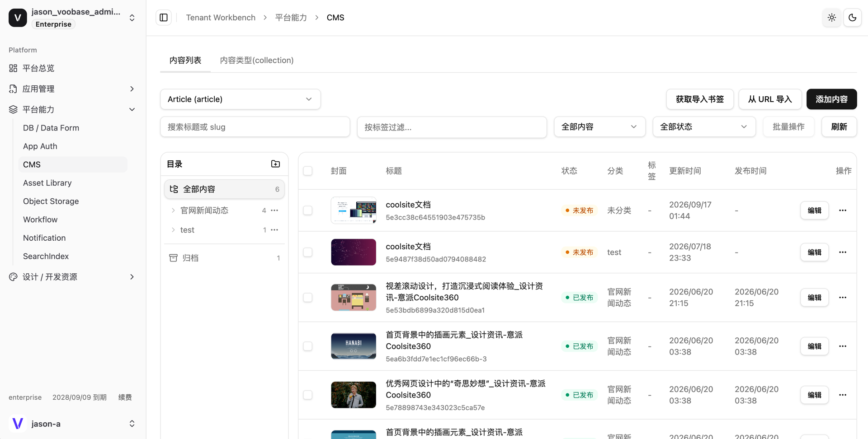868x439 pixels.
Task: Click the 获取导入书签 button
Action: pyautogui.click(x=700, y=99)
